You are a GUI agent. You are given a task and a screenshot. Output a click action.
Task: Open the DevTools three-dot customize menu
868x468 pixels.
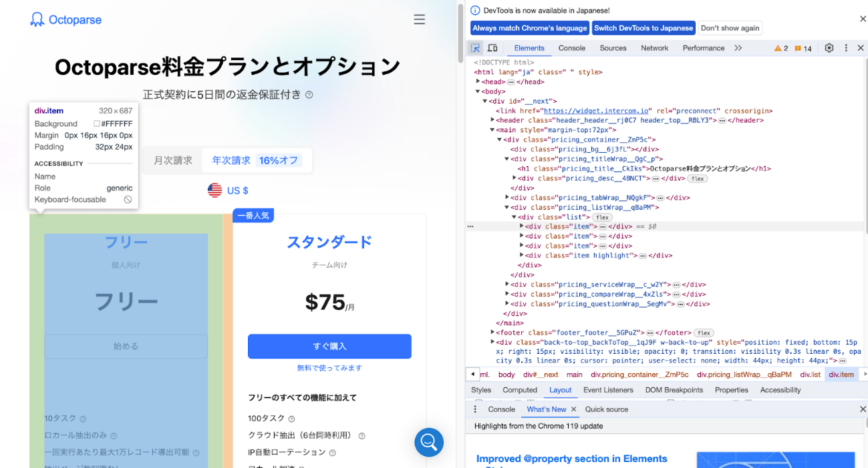pyautogui.click(x=846, y=48)
